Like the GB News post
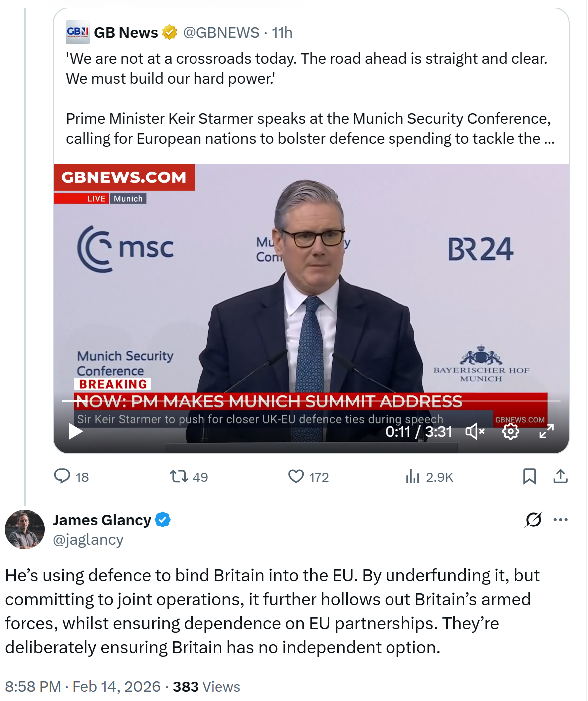This screenshot has height=701, width=588. (x=296, y=476)
